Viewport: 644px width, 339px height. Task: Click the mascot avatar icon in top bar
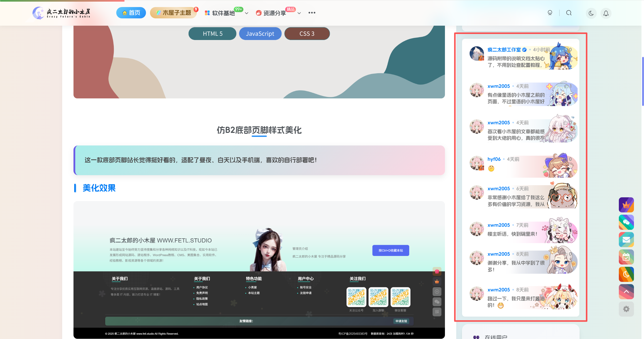(550, 13)
